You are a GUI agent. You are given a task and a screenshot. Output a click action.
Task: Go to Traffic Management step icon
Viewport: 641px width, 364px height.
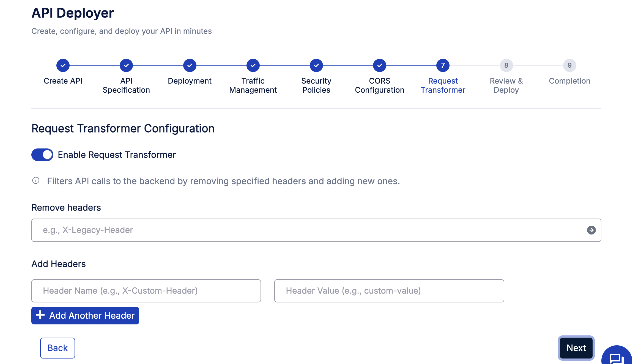coord(253,65)
